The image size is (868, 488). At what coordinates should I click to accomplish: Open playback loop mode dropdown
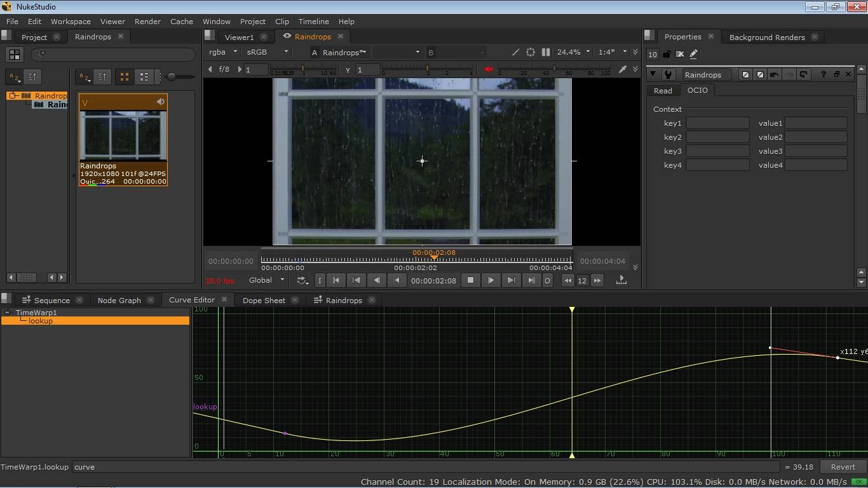point(302,280)
